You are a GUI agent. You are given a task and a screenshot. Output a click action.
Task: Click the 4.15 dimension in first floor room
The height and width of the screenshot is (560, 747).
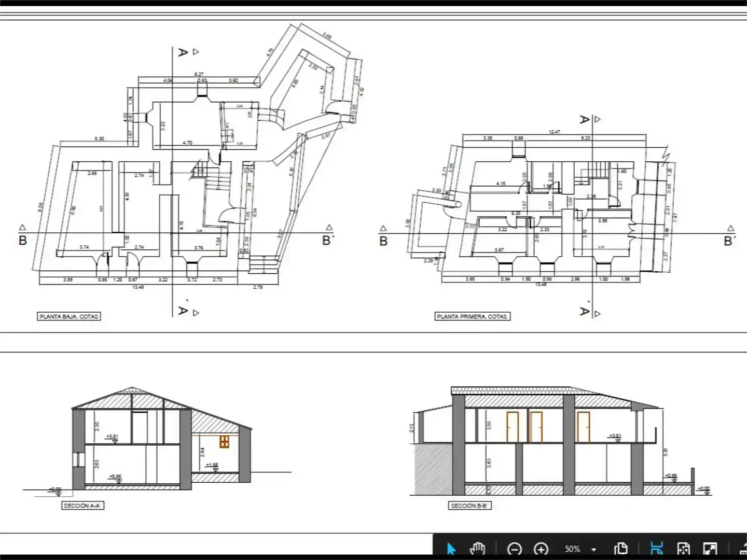[x=501, y=184]
